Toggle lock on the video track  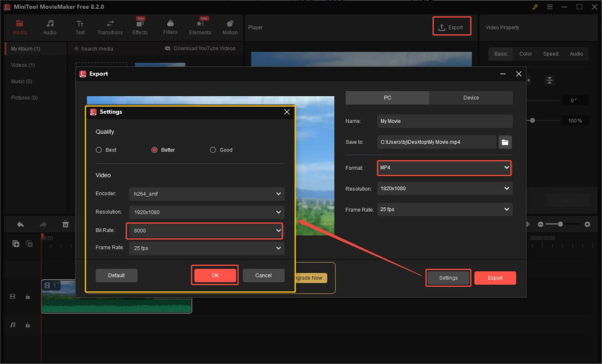pos(28,297)
